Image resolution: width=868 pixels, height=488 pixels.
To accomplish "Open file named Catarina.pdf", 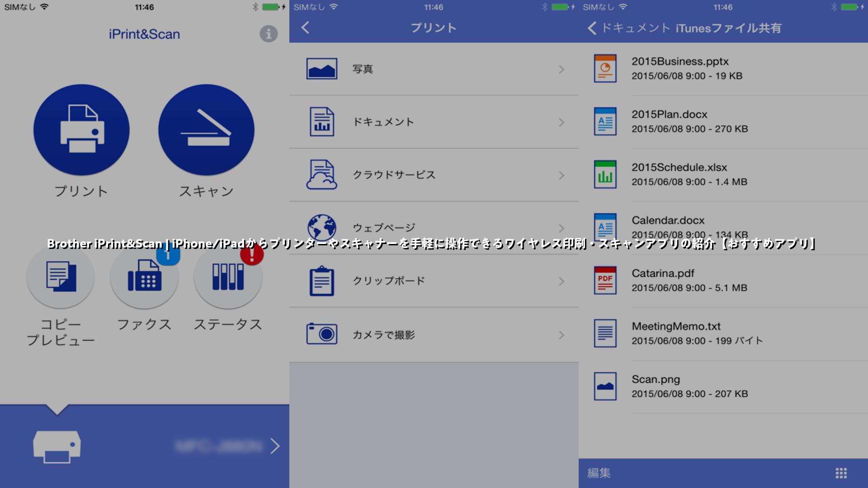I will coord(663,273).
